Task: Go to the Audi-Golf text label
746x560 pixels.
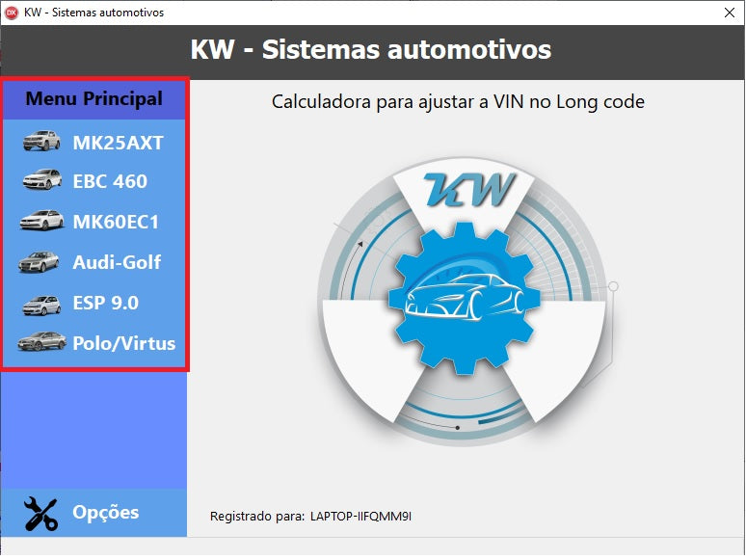Action: point(117,262)
